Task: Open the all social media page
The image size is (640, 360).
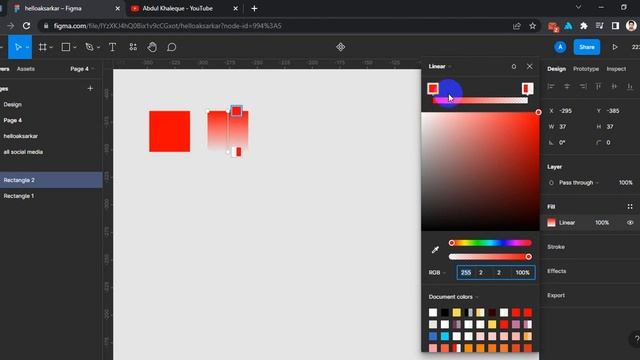Action: coord(23,152)
